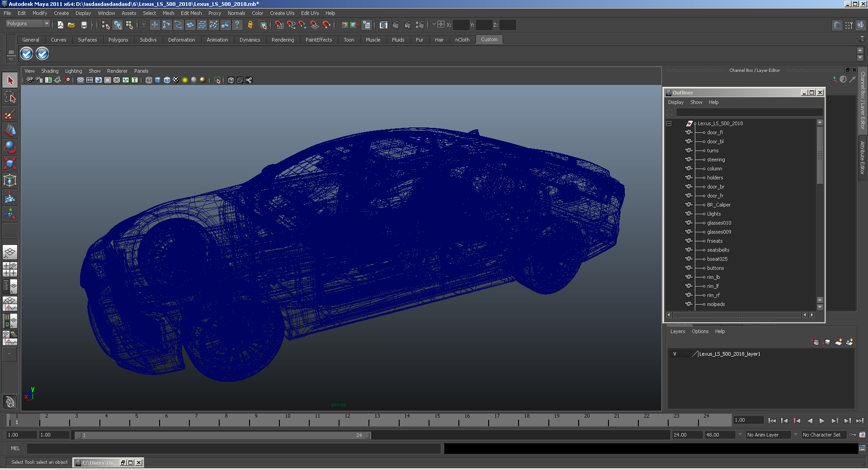Pick the Universal Manipulator tool

10,180
